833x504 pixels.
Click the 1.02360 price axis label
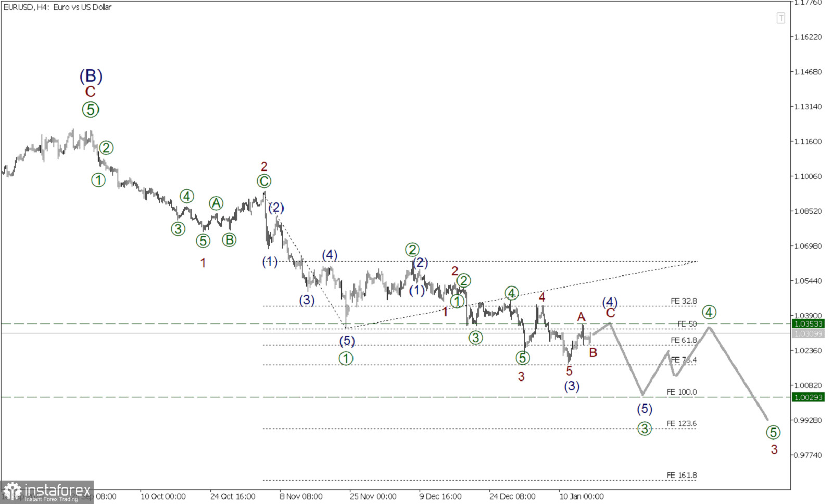click(x=807, y=351)
